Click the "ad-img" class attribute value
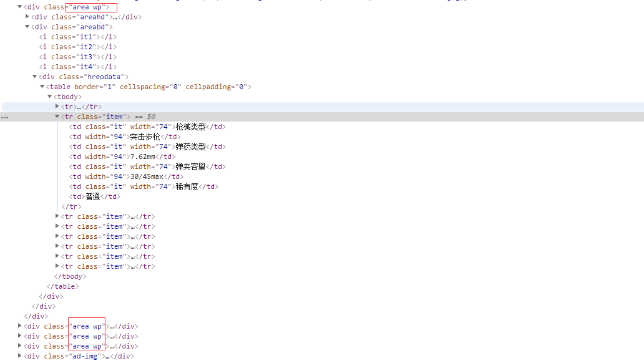Screen dimensions: 644x361 (x=85, y=356)
